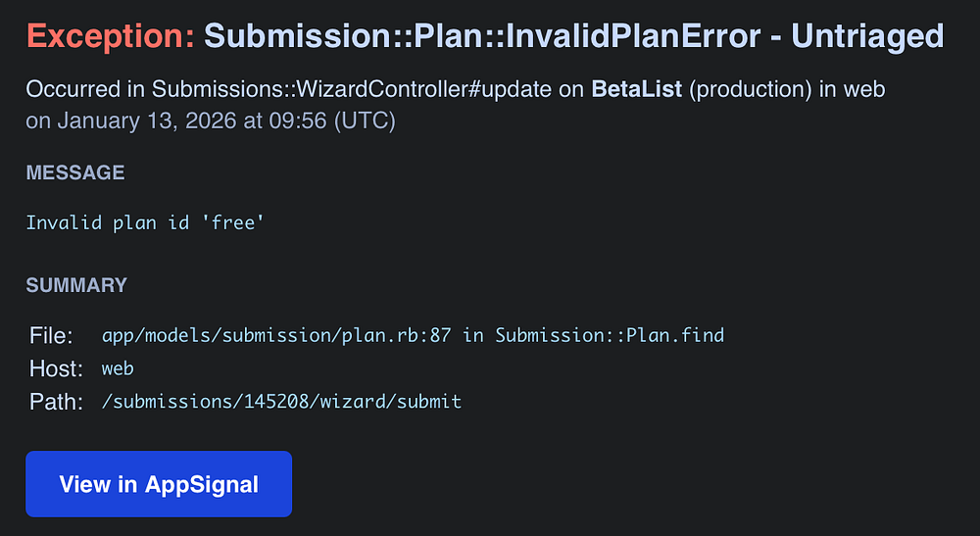Click the MESSAGE section heading
This screenshot has height=536, width=980.
[x=75, y=172]
